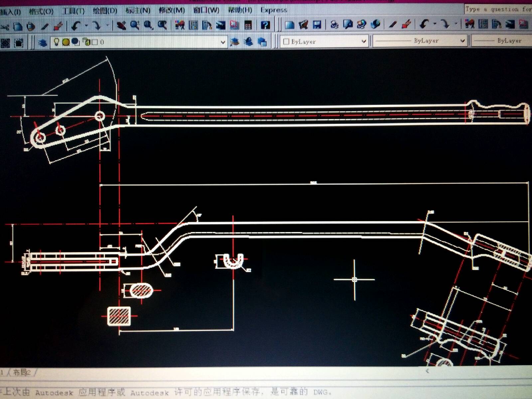The height and width of the screenshot is (399, 532).
Task: Click the Plot printer icon
Action: 335,25
